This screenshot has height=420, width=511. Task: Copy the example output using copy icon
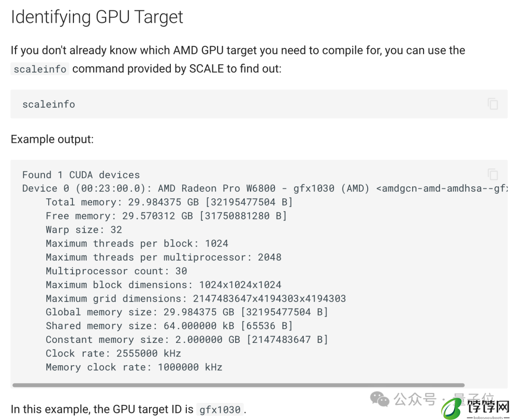coord(493,175)
